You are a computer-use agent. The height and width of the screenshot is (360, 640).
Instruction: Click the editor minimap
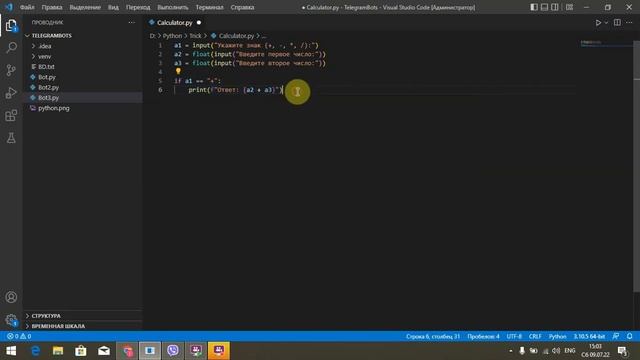tap(606, 43)
